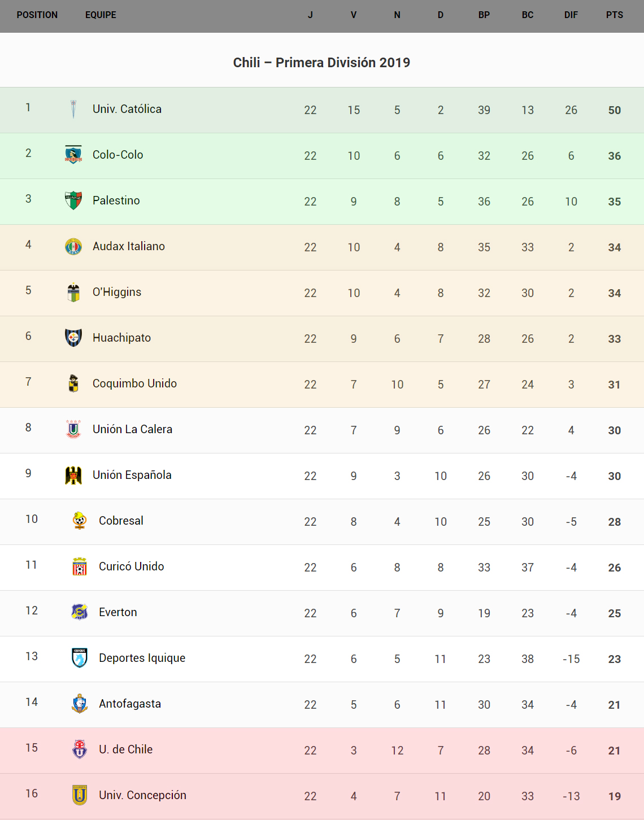The width and height of the screenshot is (644, 820).
Task: Click the Everton team badge
Action: 80,612
